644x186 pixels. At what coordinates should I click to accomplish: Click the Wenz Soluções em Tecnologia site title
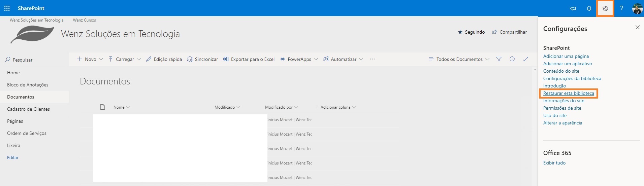pyautogui.click(x=120, y=34)
